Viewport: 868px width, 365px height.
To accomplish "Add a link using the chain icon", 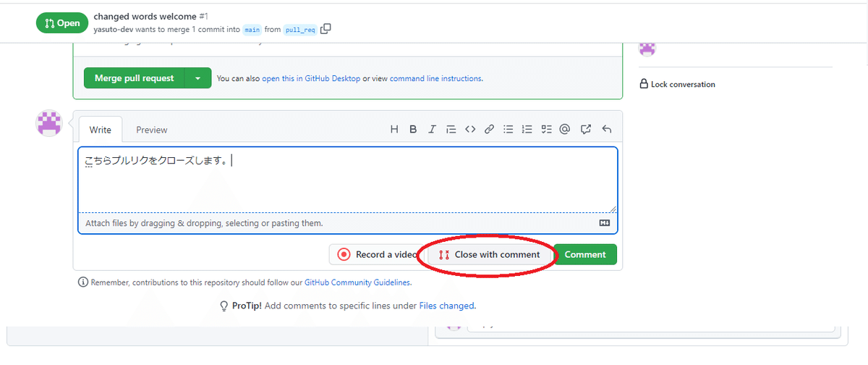I will coord(489,130).
